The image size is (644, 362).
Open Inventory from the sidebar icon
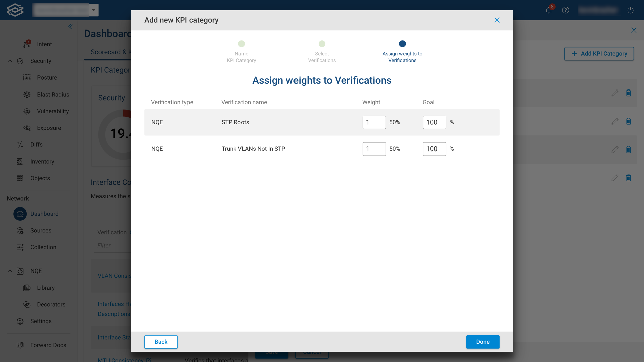tap(20, 161)
